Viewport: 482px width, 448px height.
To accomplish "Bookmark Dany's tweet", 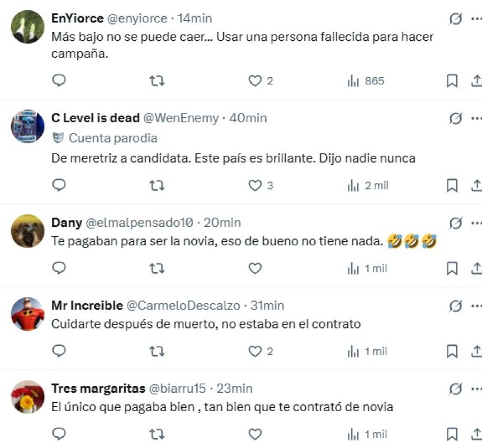I will pos(452,269).
